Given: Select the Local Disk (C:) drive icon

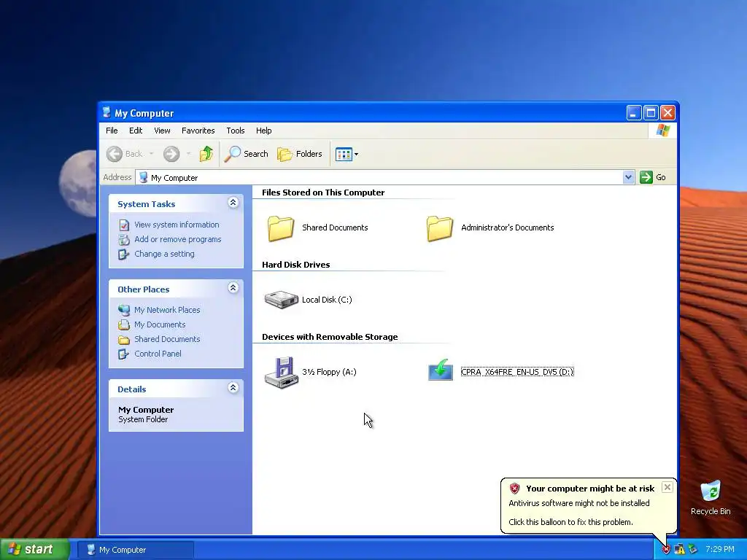Looking at the screenshot, I should tap(281, 300).
